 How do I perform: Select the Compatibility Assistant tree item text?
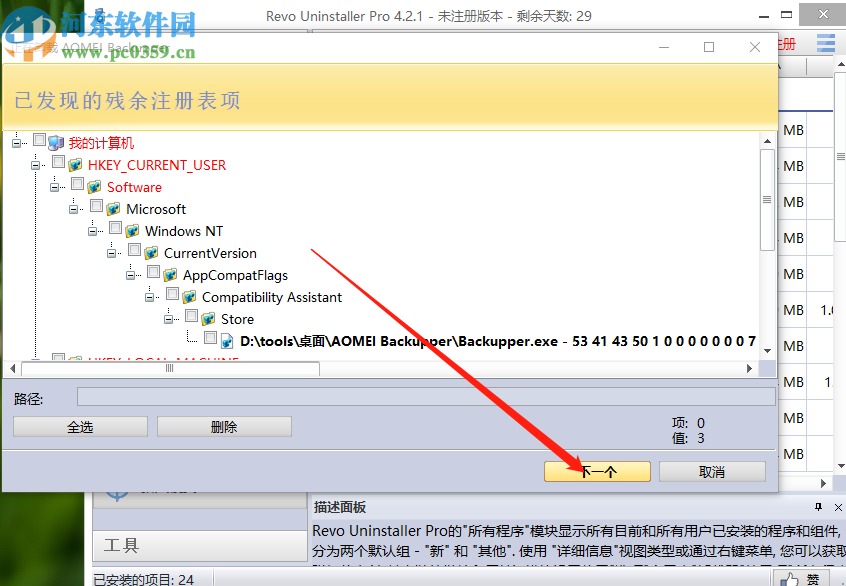tap(272, 297)
